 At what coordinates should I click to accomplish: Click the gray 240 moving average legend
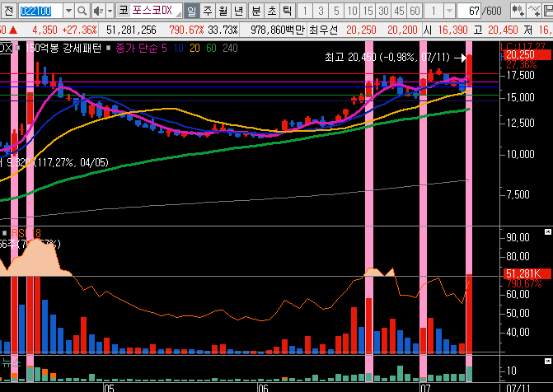tap(230, 48)
